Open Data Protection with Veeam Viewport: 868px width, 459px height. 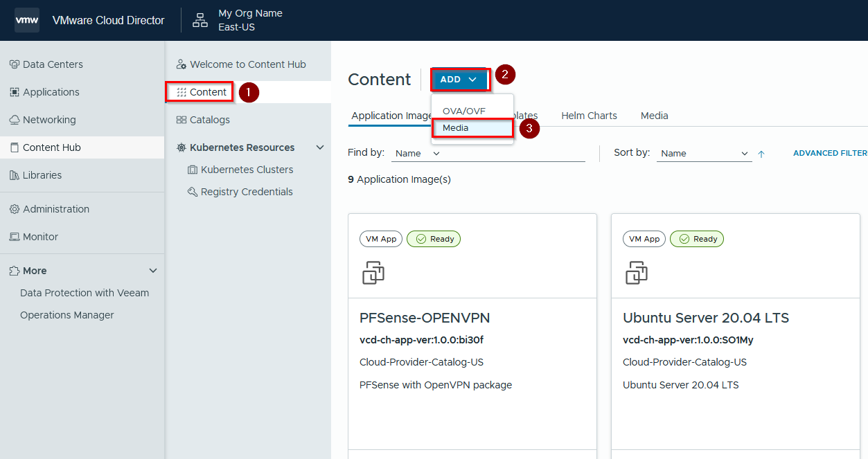coord(85,293)
